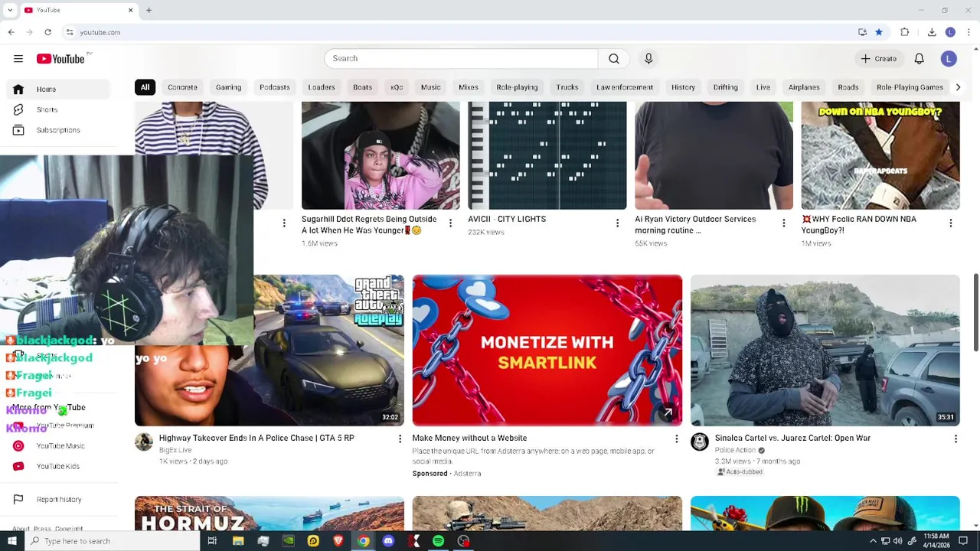Open the YouTube account avatar menu

pyautogui.click(x=949, y=59)
